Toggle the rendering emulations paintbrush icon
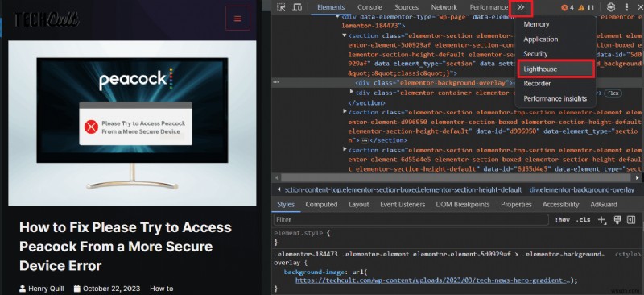This screenshot has height=295, width=644. (617, 220)
